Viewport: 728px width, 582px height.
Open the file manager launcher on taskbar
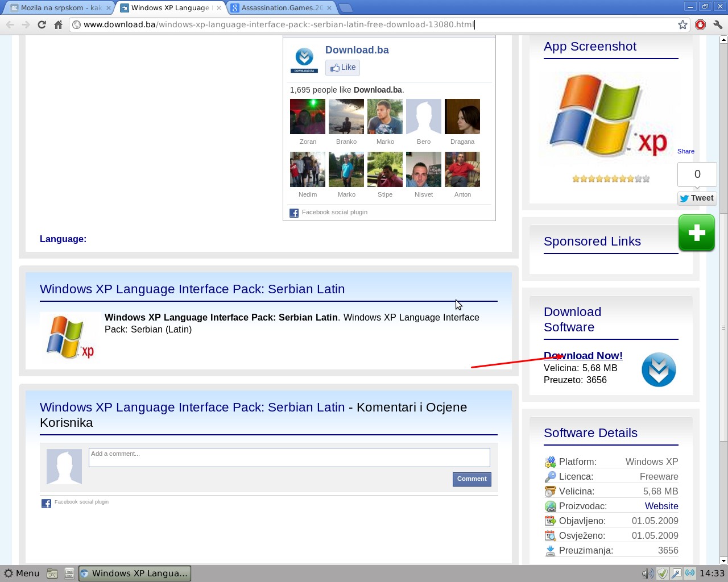click(x=52, y=573)
